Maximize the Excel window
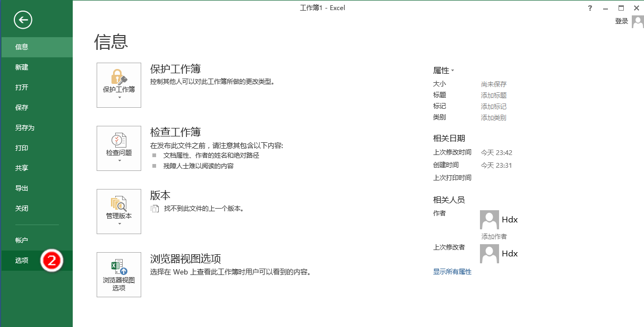This screenshot has height=327, width=644. coord(621,8)
